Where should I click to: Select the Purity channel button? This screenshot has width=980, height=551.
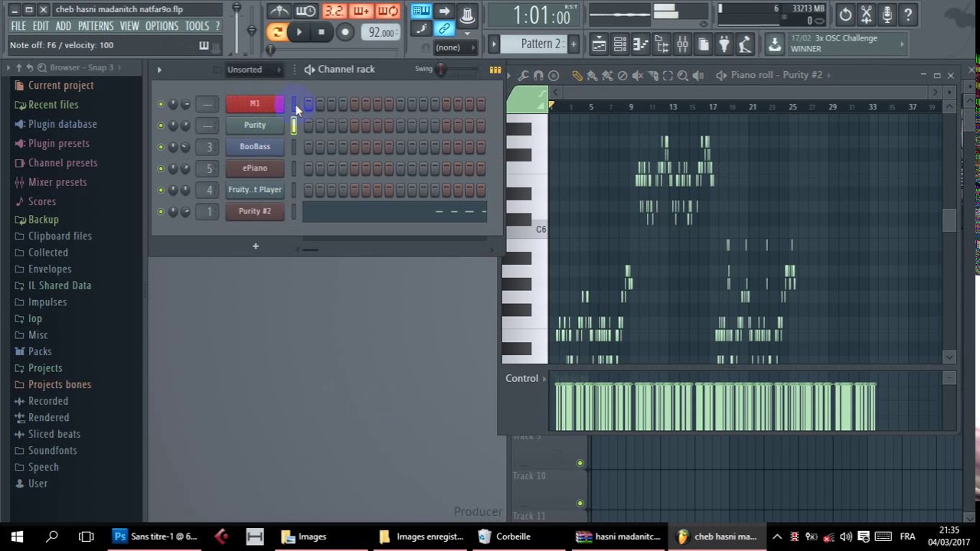tap(255, 126)
